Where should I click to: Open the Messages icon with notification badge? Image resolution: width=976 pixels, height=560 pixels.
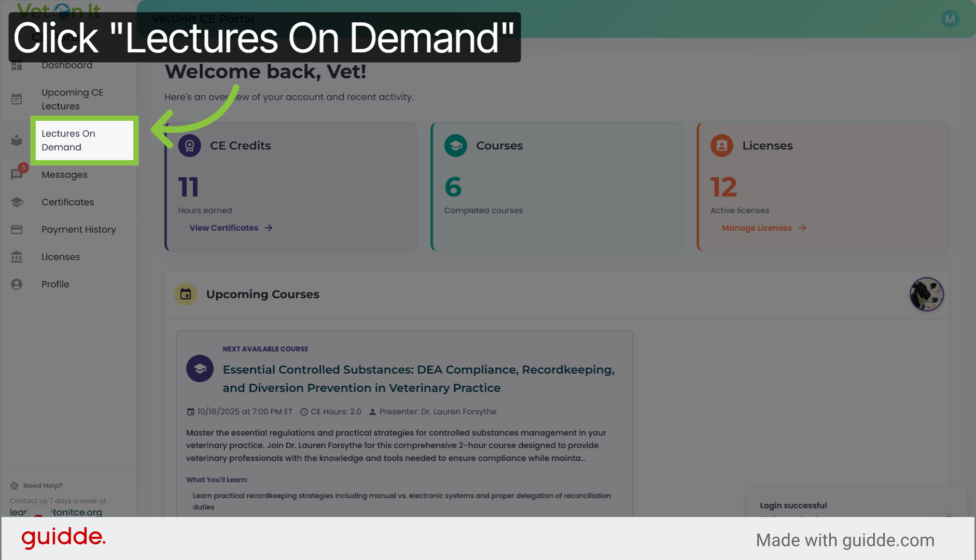click(x=17, y=174)
